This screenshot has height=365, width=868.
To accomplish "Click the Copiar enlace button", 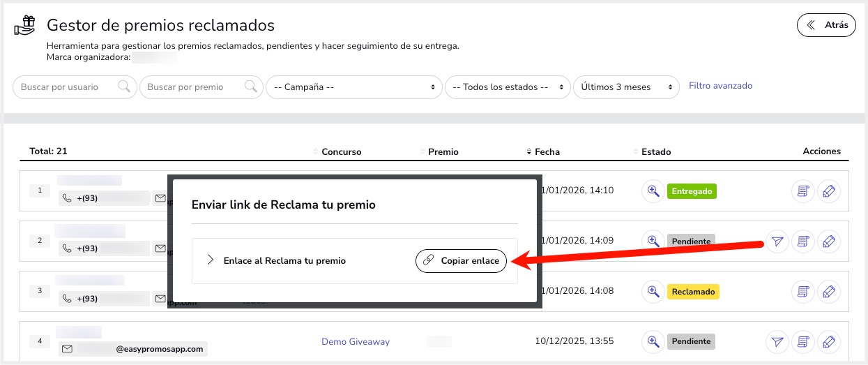I will [461, 260].
